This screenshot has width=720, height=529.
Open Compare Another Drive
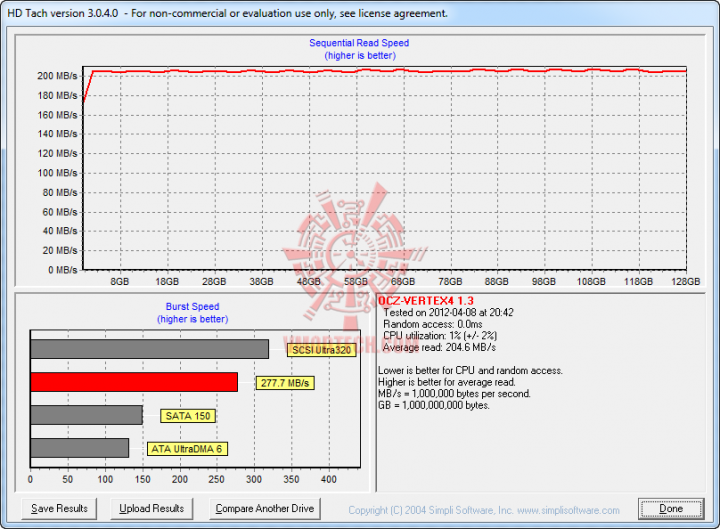[x=264, y=509]
